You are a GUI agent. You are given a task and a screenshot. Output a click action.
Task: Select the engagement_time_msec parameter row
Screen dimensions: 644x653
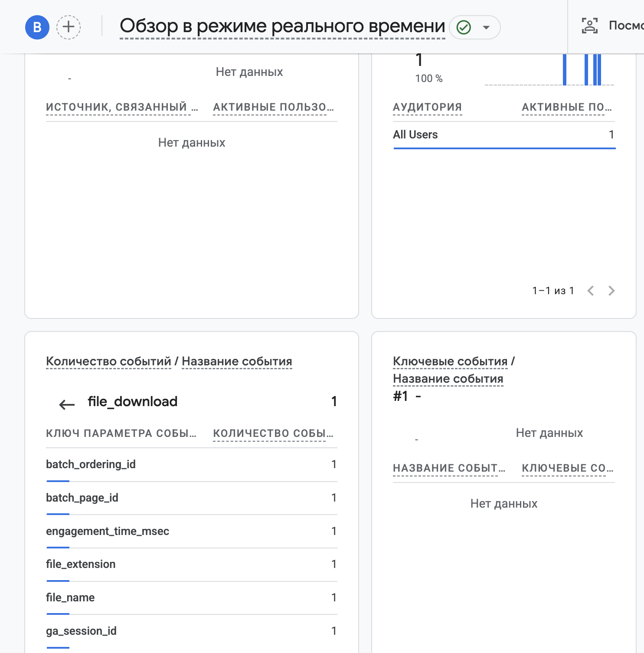(192, 532)
